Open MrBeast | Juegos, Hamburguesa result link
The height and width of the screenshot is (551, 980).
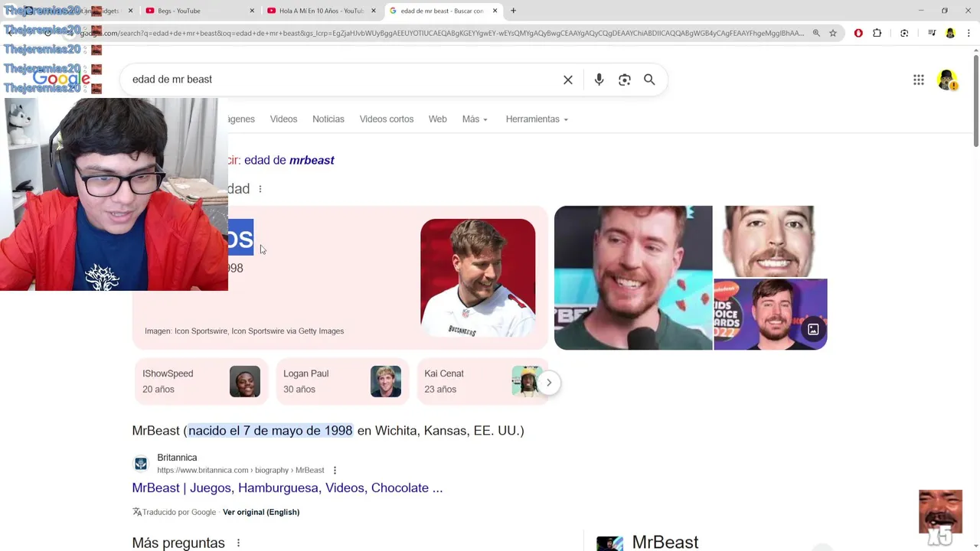(x=287, y=487)
